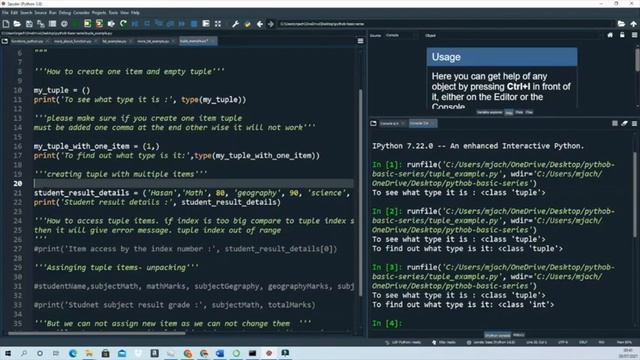Go forward with the right arrow icon
640x360 pixels.
click(271, 24)
